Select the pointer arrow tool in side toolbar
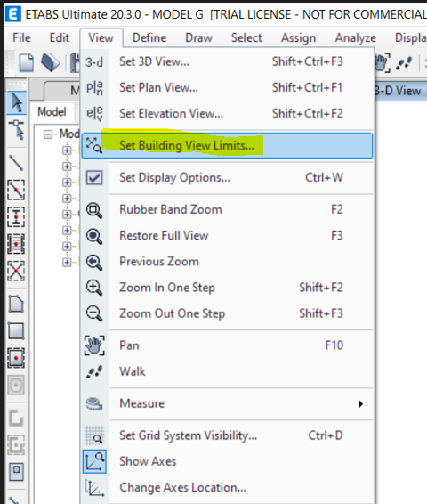 coord(16,103)
